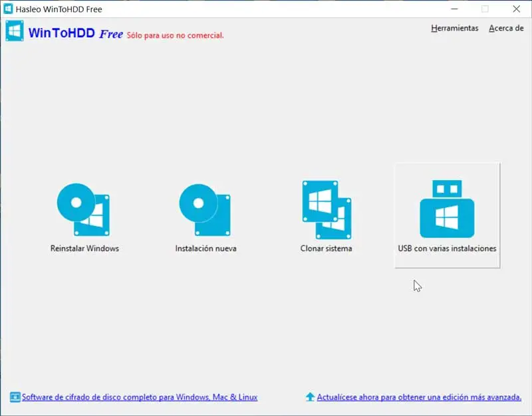Select USB con varias instalaciones label
This screenshot has height=416, width=532.
(x=447, y=249)
